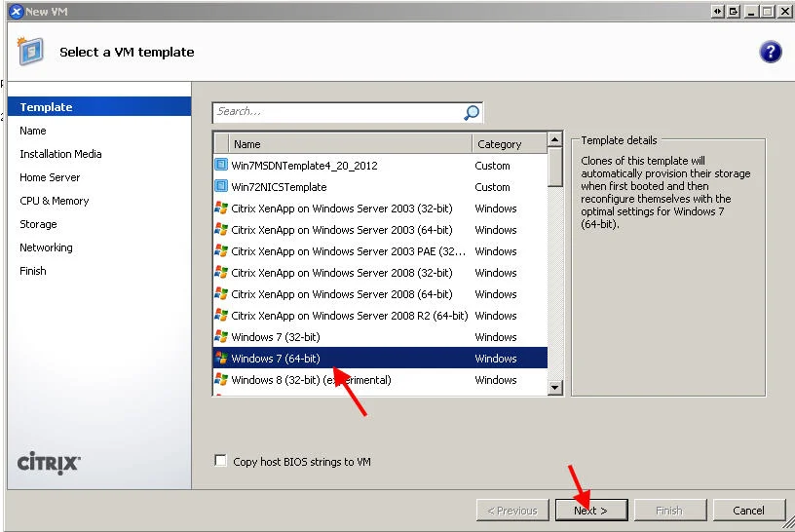Cancel the New VM wizard
Screen dimensions: 795x532
click(749, 511)
